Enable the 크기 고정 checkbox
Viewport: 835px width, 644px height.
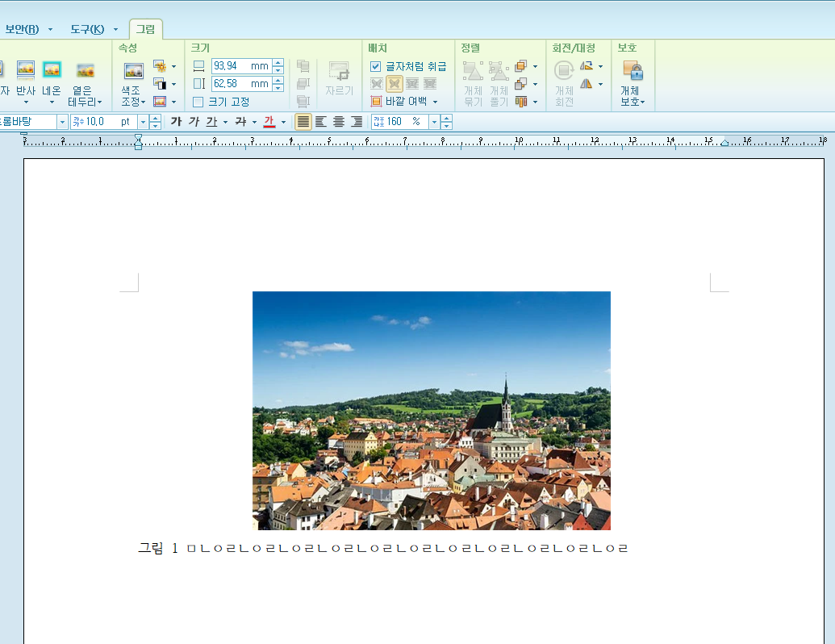(x=198, y=102)
